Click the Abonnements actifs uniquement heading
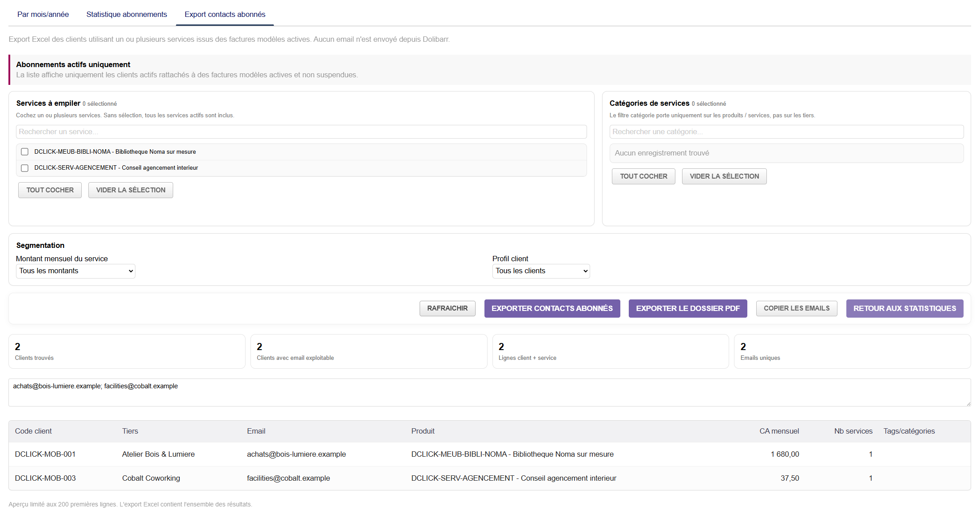This screenshot has height=522, width=980. point(73,64)
